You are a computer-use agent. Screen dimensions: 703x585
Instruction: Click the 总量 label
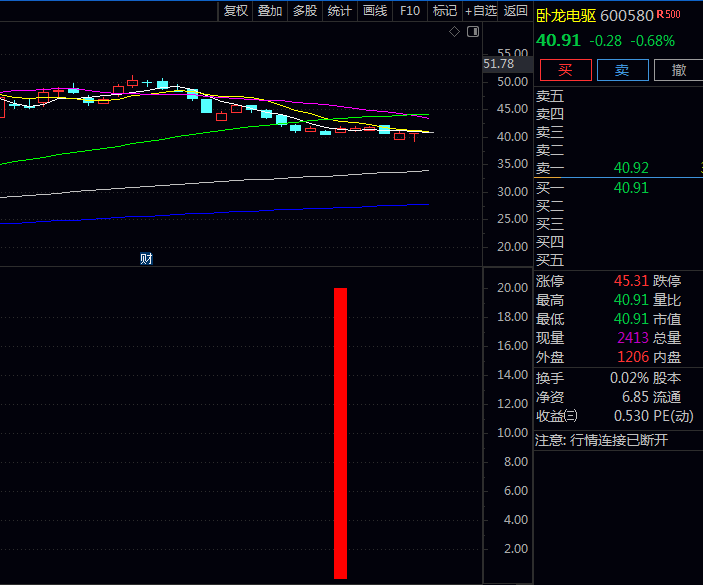pyautogui.click(x=667, y=338)
